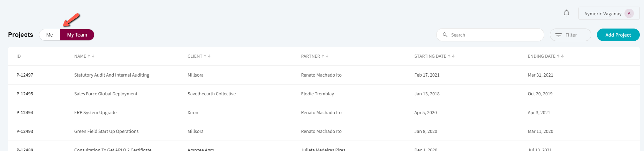The height and width of the screenshot is (151, 644).
Task: Click the Aymeric Vaganay avatar circle
Action: (629, 14)
